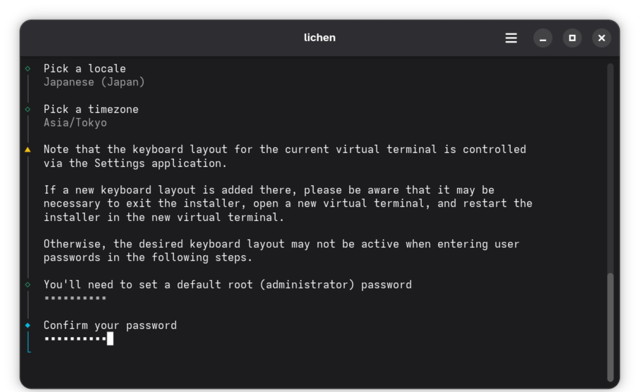Click the green diamond beside root password prompt
Viewport: 640px width, 392px height.
pos(28,285)
